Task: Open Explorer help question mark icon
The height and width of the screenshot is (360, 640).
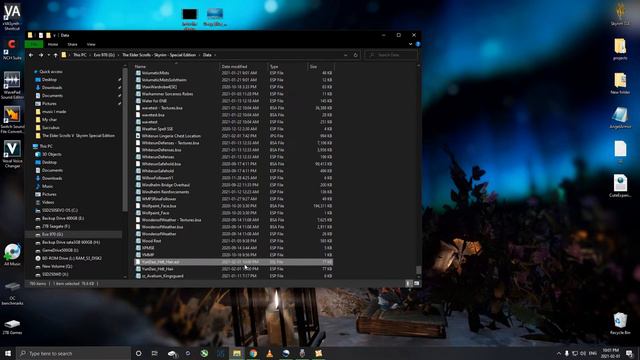Action: tap(418, 44)
